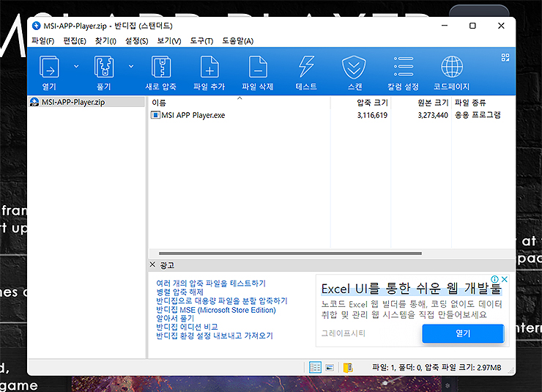The height and width of the screenshot is (392, 542).
Task: Open the 파일(F) menu
Action: coord(43,41)
